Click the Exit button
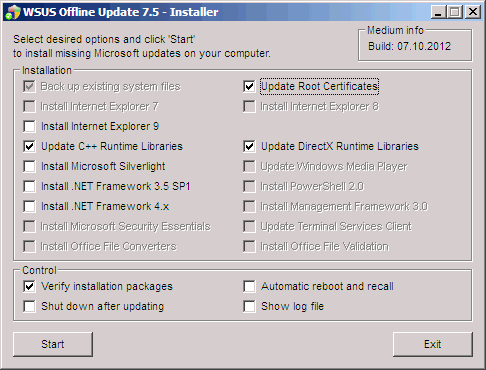 [x=433, y=344]
